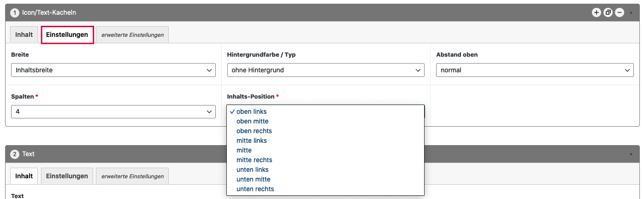Image resolution: width=644 pixels, height=199 pixels.
Task: Choose 'oben rechts' option
Action: [x=254, y=131]
